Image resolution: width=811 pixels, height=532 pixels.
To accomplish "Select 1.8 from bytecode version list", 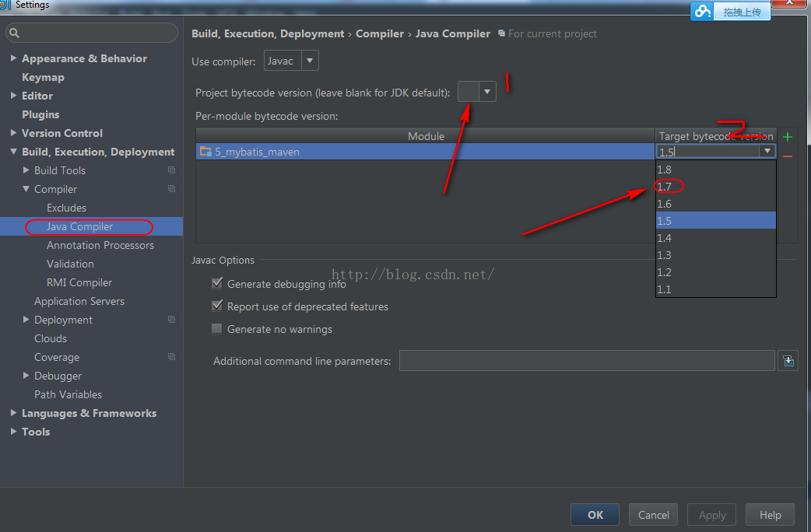I will [x=665, y=170].
